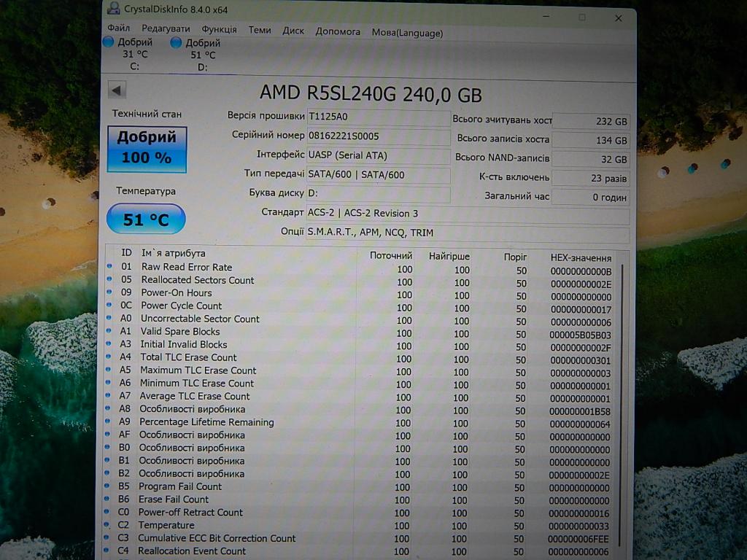This screenshot has width=747, height=560.
Task: Click the Поріг column header
Action: pyautogui.click(x=515, y=257)
